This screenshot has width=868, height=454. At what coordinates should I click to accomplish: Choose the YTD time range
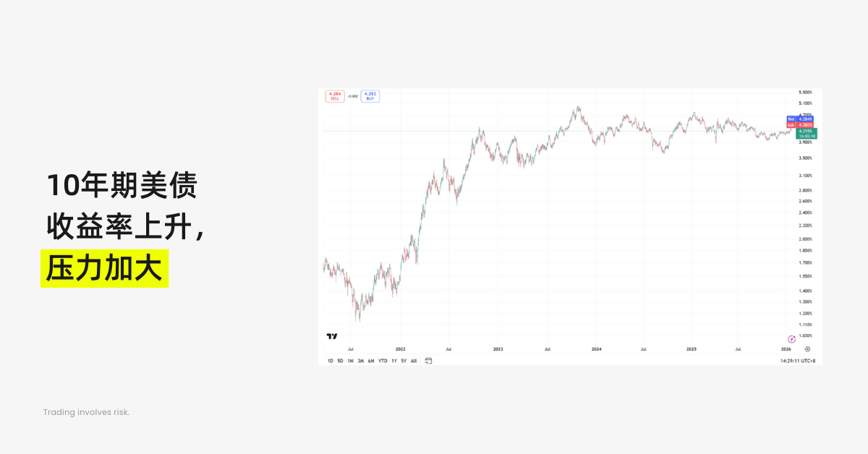click(x=383, y=360)
